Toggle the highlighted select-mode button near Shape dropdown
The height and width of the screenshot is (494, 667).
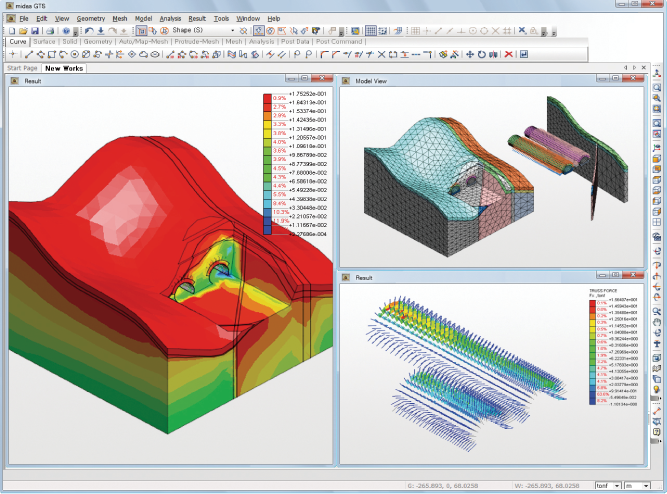tap(141, 31)
